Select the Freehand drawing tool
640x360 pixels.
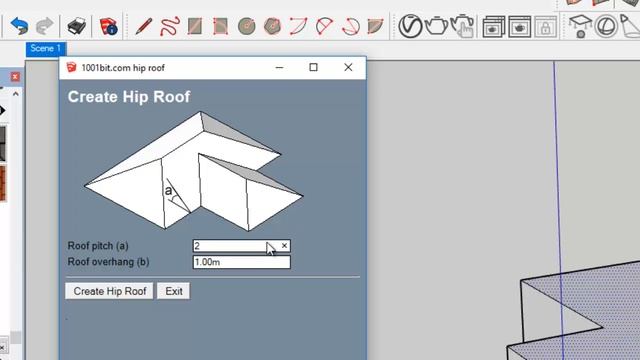(x=169, y=26)
